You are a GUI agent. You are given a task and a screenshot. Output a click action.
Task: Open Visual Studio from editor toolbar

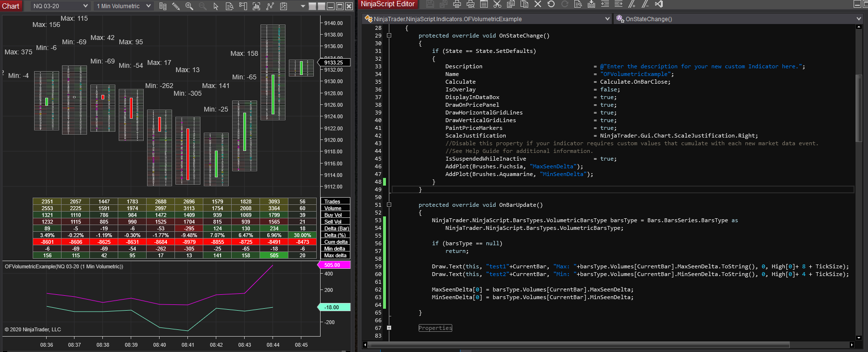coord(659,4)
